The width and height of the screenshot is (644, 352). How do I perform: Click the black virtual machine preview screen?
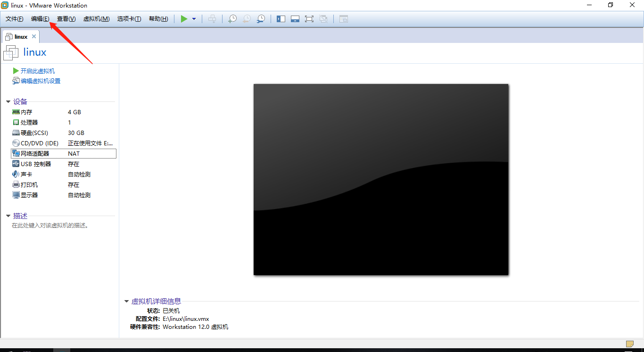click(x=381, y=179)
